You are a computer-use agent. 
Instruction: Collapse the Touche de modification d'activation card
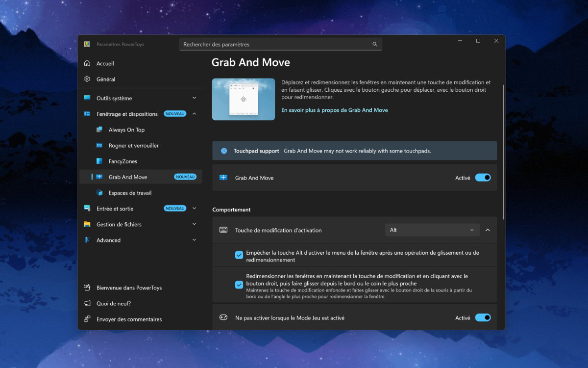point(488,230)
